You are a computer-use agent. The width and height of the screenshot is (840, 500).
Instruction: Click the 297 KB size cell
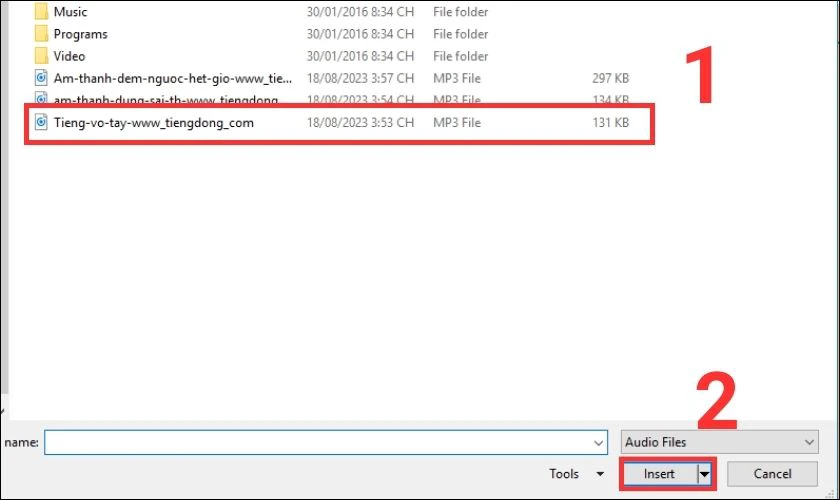[x=610, y=78]
